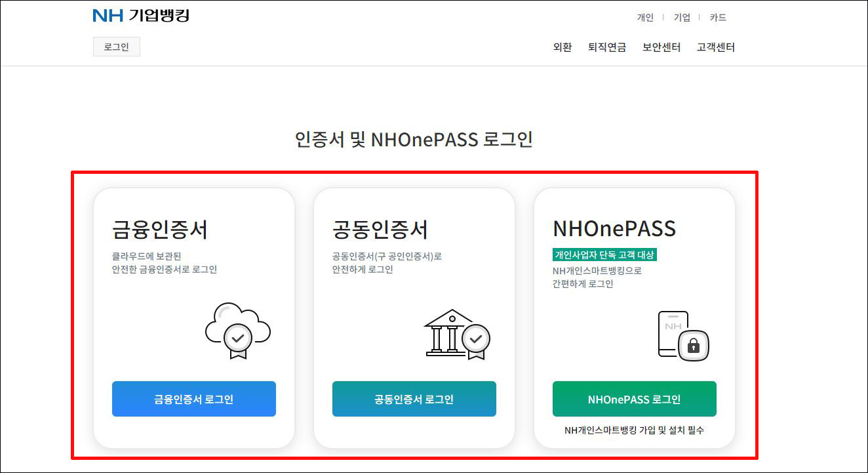Open the 카드 link in top bar

click(x=718, y=18)
